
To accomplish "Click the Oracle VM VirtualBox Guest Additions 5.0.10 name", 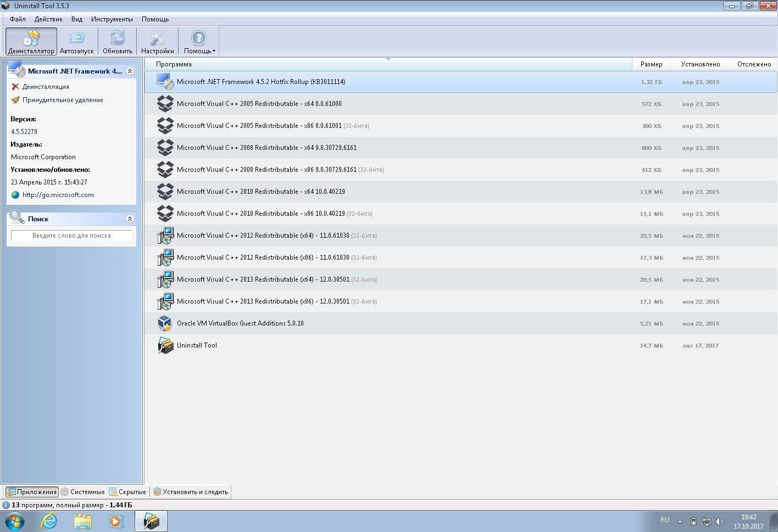I will [x=240, y=323].
